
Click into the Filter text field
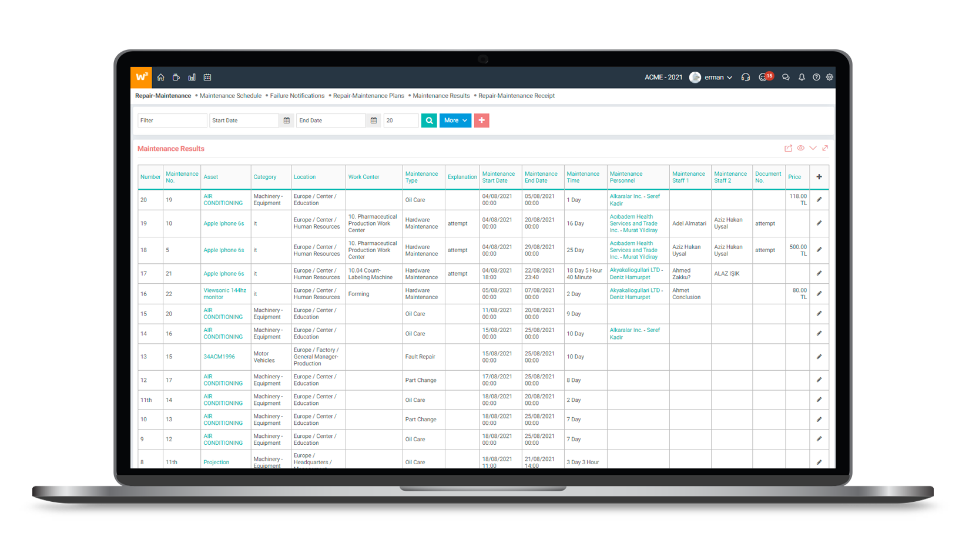tap(172, 120)
